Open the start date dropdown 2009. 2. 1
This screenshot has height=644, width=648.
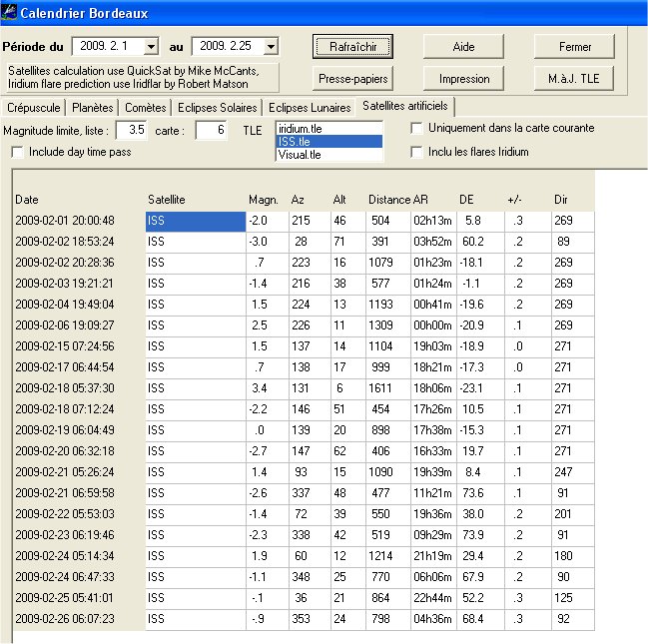click(x=151, y=46)
